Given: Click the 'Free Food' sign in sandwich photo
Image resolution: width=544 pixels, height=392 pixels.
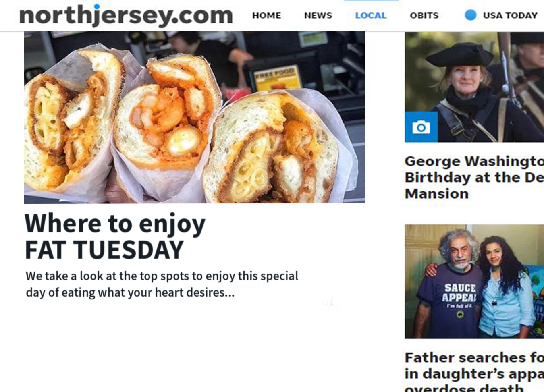Looking at the screenshot, I should 276,77.
